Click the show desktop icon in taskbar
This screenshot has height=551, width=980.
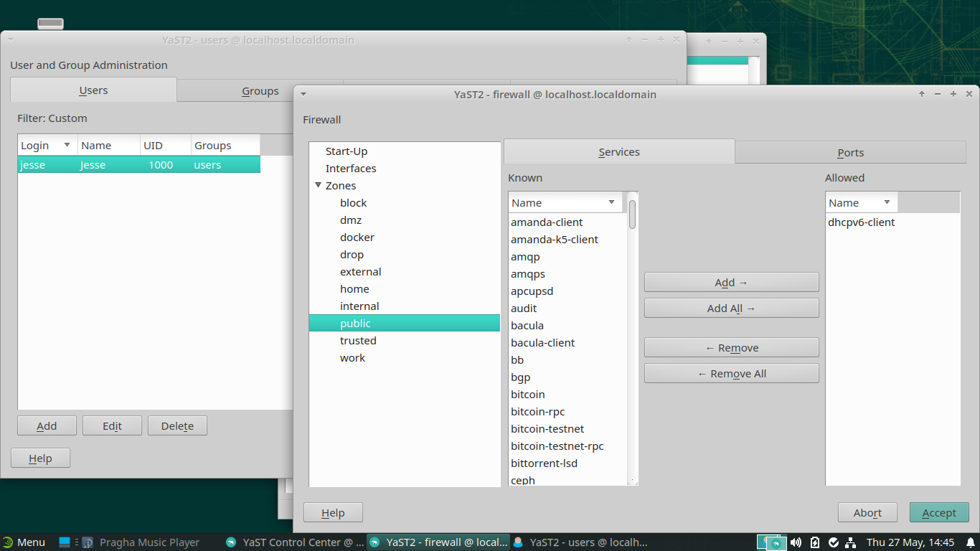[65, 542]
